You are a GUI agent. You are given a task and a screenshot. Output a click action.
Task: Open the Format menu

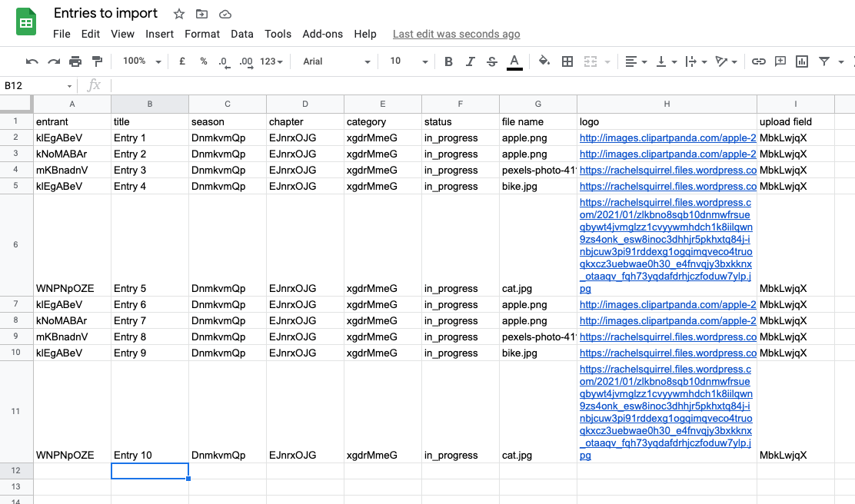coord(201,34)
